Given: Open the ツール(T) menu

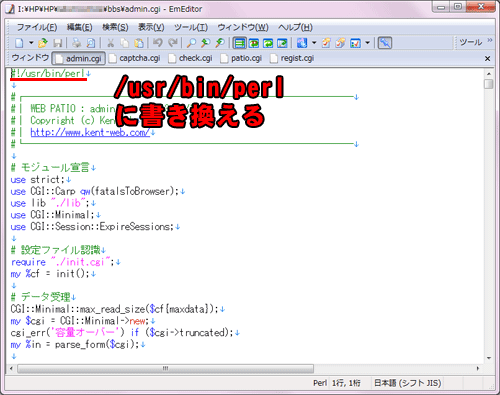Looking at the screenshot, I should [x=191, y=27].
